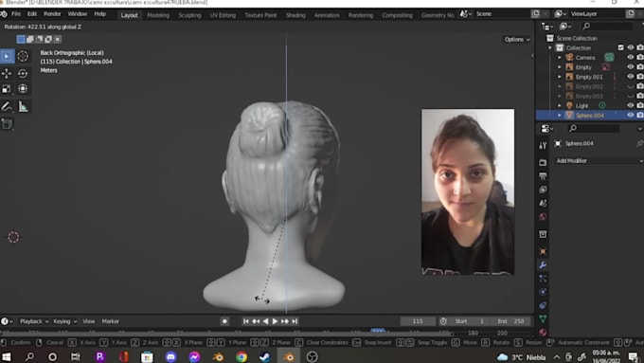This screenshot has height=363, width=644.
Task: Open the Modifier properties wrench tab
Action: pyautogui.click(x=543, y=265)
